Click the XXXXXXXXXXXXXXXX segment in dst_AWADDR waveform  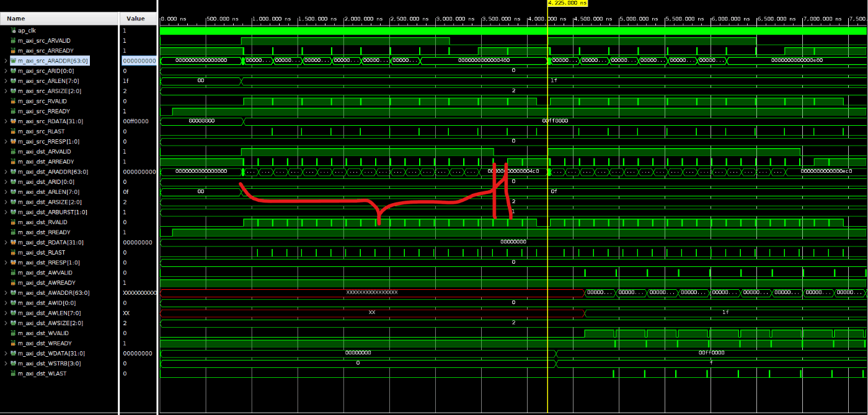pos(372,292)
